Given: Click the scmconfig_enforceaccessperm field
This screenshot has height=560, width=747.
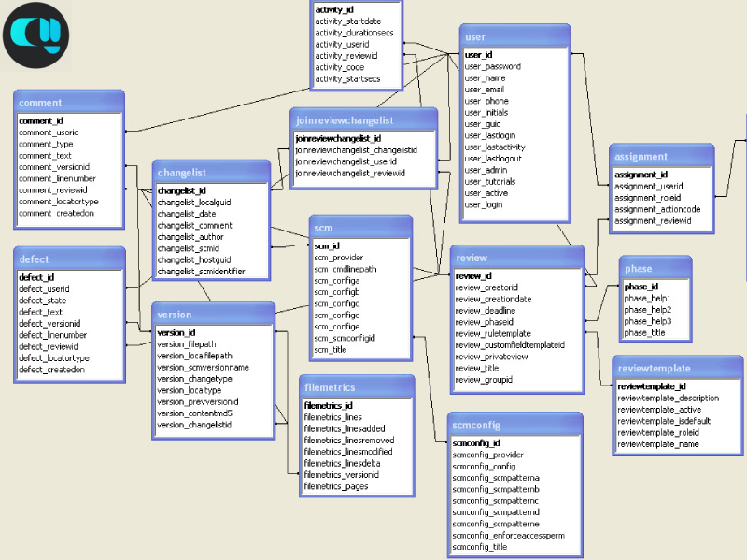Looking at the screenshot, I should [x=508, y=536].
